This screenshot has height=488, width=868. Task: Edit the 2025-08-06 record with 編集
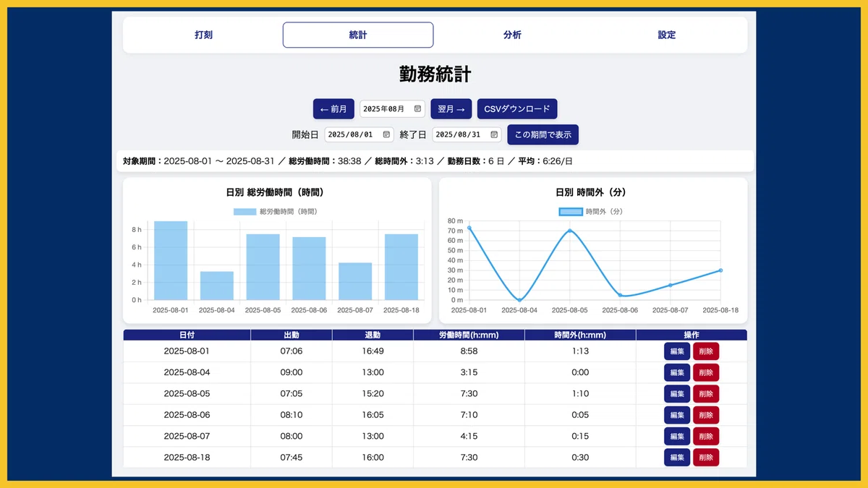click(677, 415)
